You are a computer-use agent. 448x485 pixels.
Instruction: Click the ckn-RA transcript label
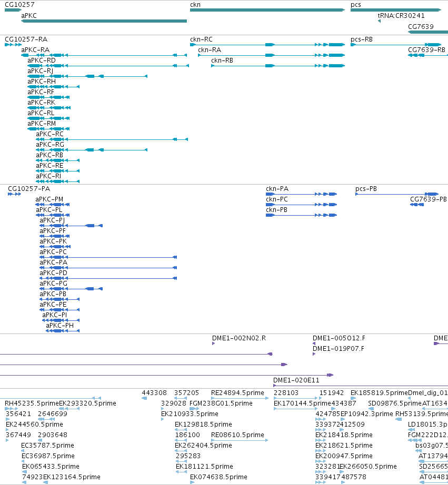pos(210,50)
